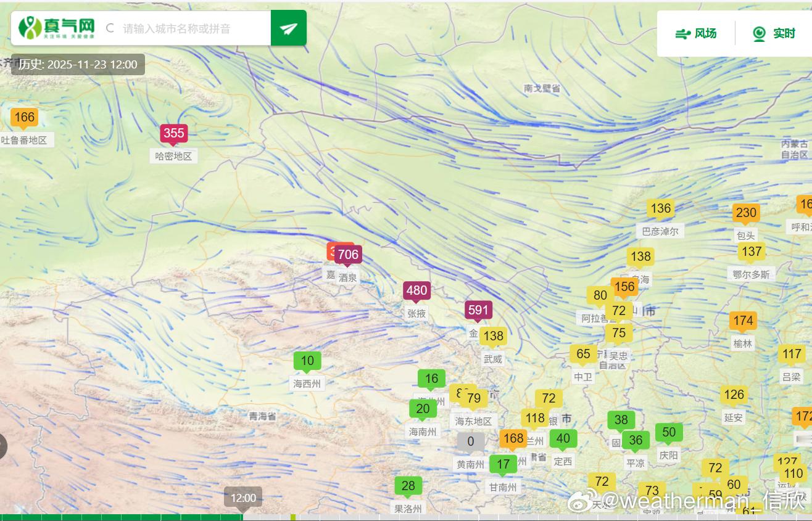Click the green timeline progress bar
The image size is (812, 521).
[x=122, y=517]
